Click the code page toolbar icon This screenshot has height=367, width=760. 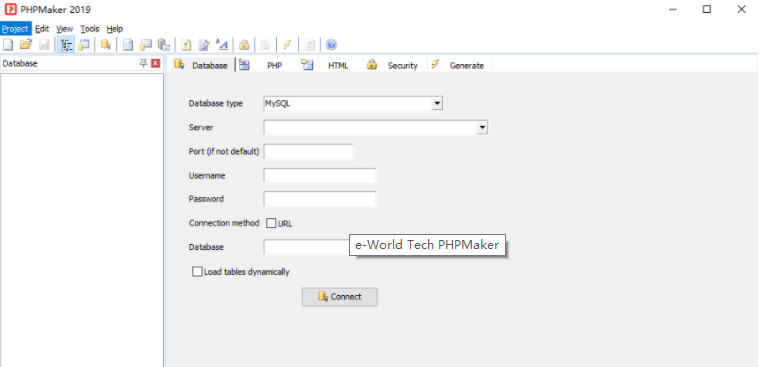[128, 45]
